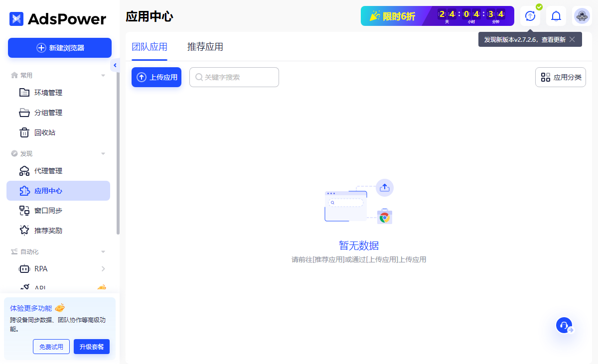
Task: Select 窗口同步 in the sidebar
Action: coord(48,211)
